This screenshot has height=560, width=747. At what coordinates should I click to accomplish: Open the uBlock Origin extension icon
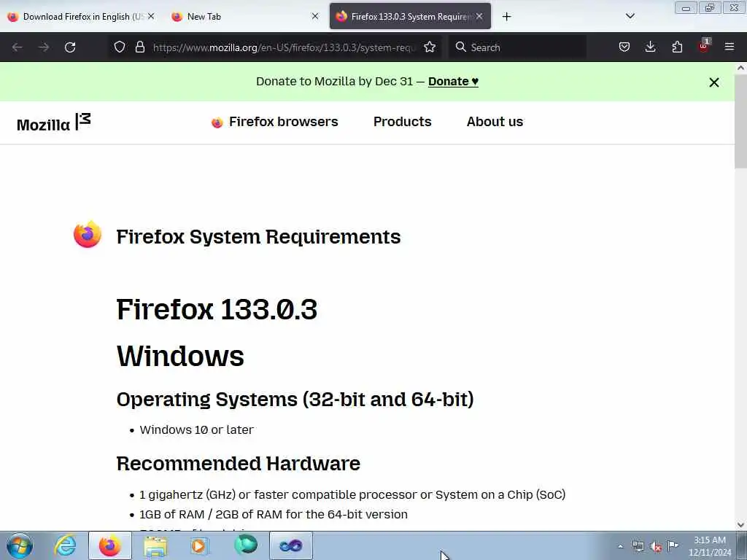click(704, 46)
